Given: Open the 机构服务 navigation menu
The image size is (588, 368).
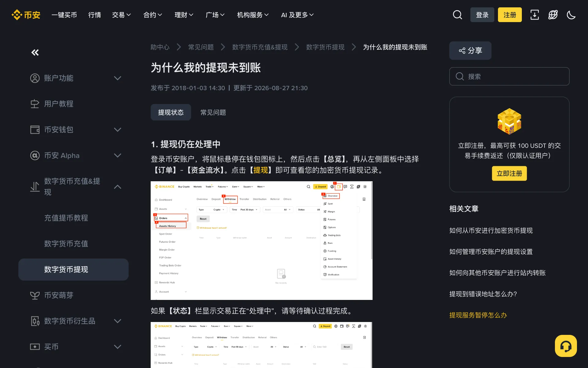Looking at the screenshot, I should [x=253, y=15].
